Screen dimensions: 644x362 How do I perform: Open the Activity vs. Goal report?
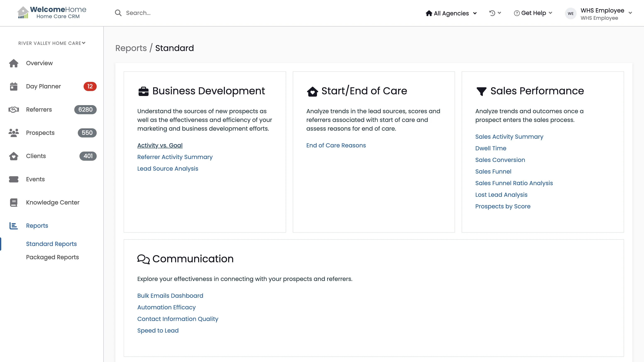(160, 145)
